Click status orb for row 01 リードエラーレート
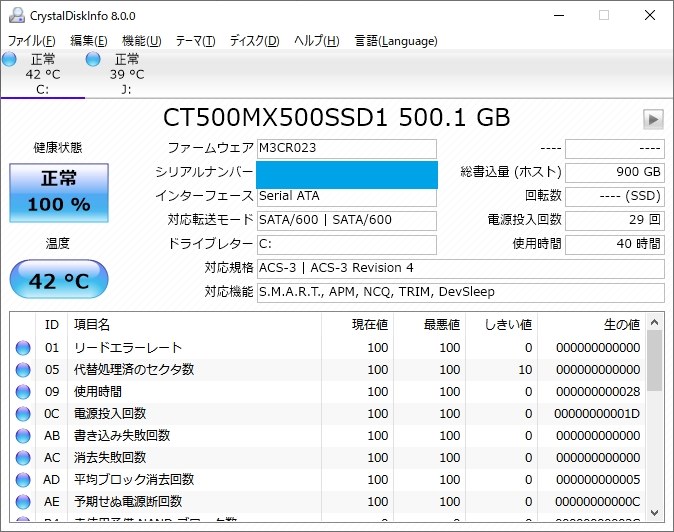This screenshot has width=674, height=532. tap(23, 348)
